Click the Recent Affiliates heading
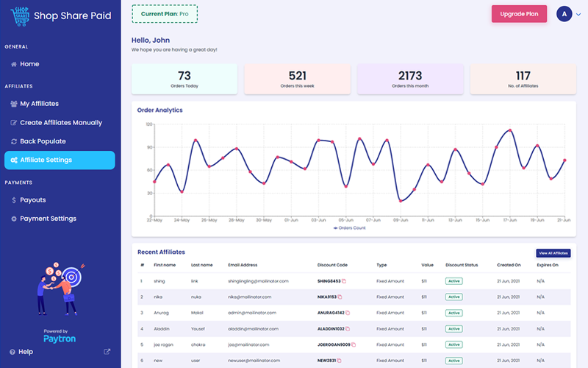 click(161, 252)
